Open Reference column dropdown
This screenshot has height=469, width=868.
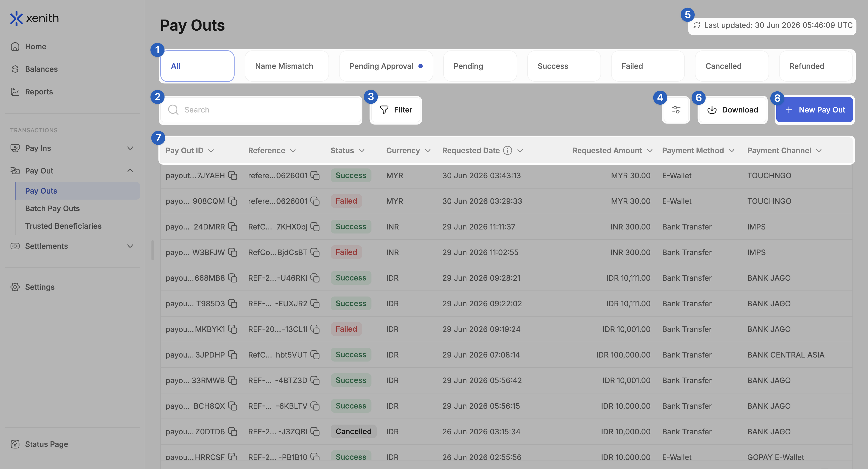[x=293, y=151]
